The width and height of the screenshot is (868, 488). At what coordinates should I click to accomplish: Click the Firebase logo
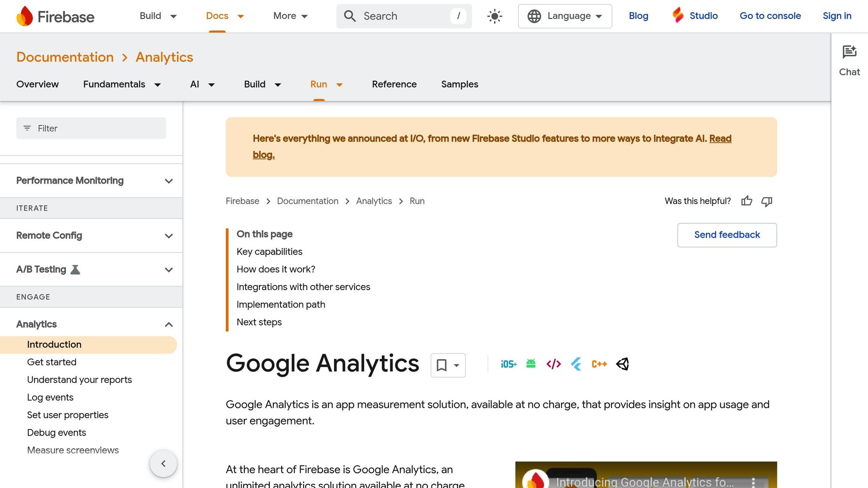(x=55, y=16)
